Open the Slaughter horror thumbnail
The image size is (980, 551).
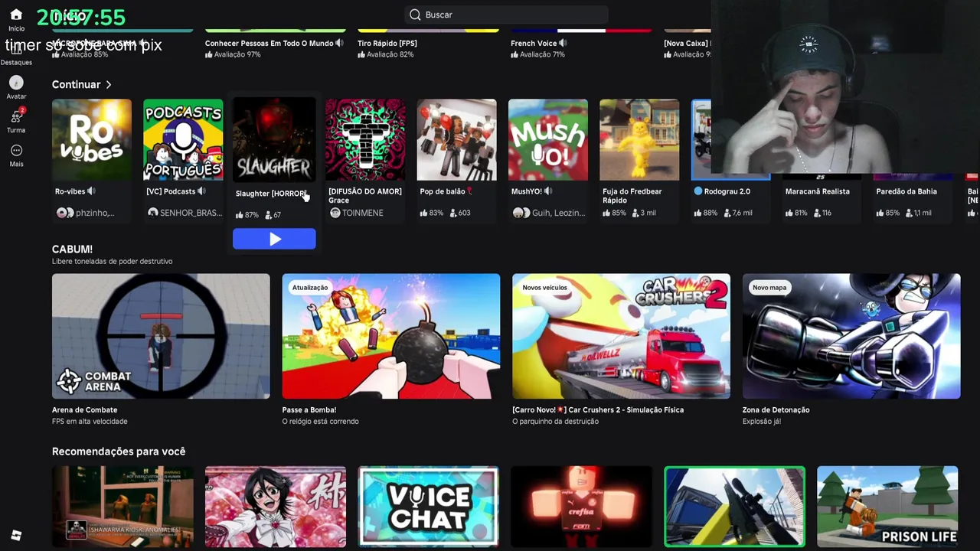(274, 139)
